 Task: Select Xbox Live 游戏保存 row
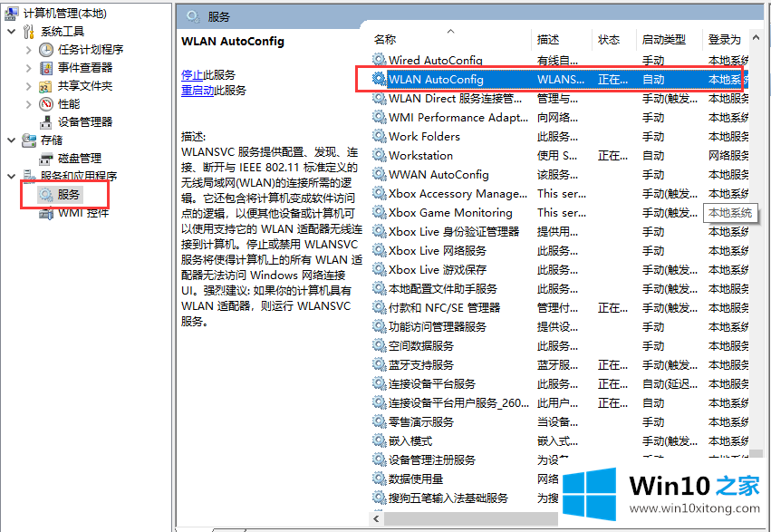point(560,269)
